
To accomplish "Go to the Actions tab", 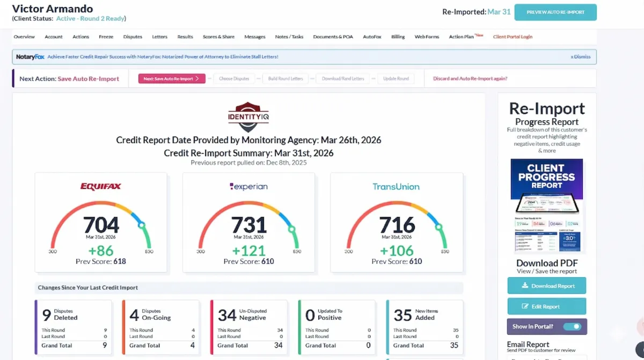I will pyautogui.click(x=81, y=37).
